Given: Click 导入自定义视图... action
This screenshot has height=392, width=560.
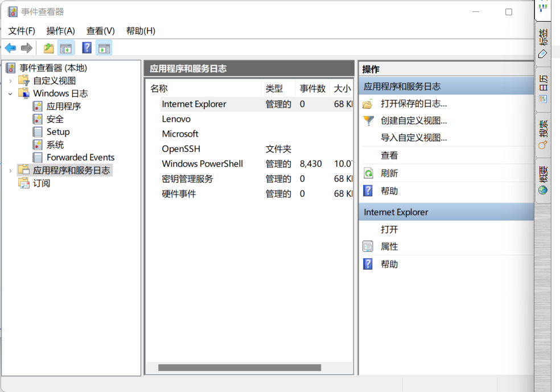Looking at the screenshot, I should (x=414, y=138).
